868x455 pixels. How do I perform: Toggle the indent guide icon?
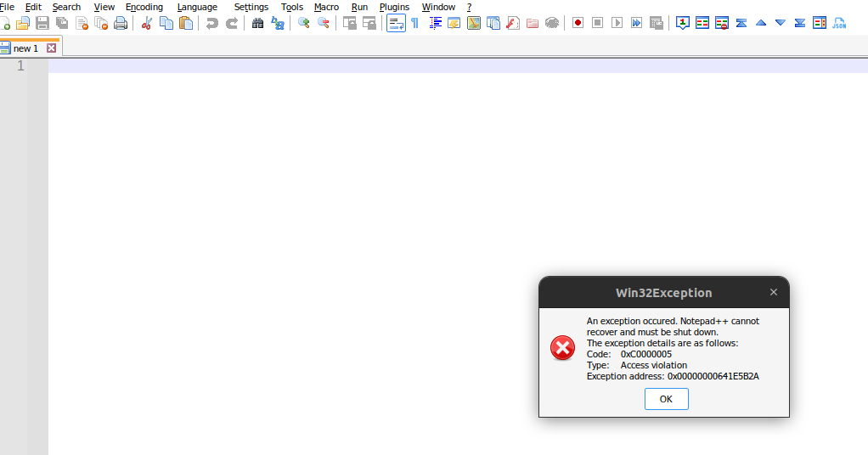(435, 23)
